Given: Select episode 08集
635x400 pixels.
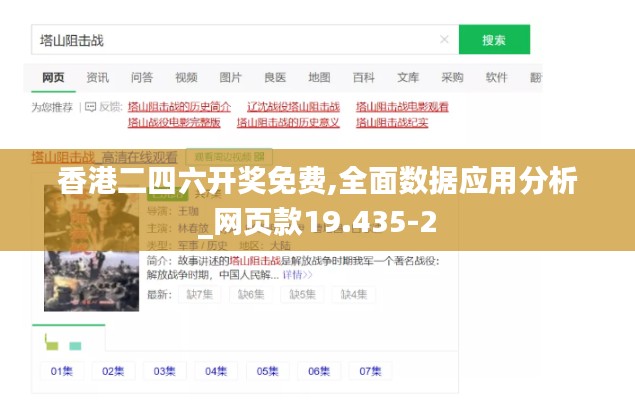Looking at the screenshot, I should [x=421, y=370].
